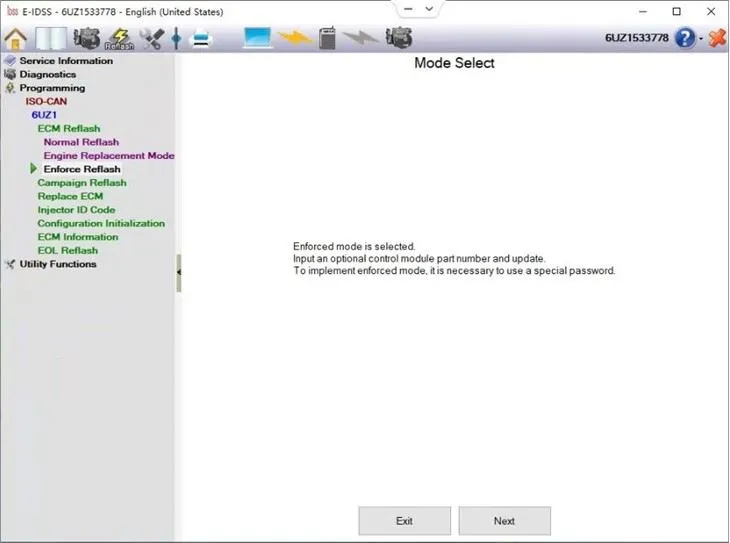Click the optional part number instruction line
The width and height of the screenshot is (730, 543).
(419, 258)
